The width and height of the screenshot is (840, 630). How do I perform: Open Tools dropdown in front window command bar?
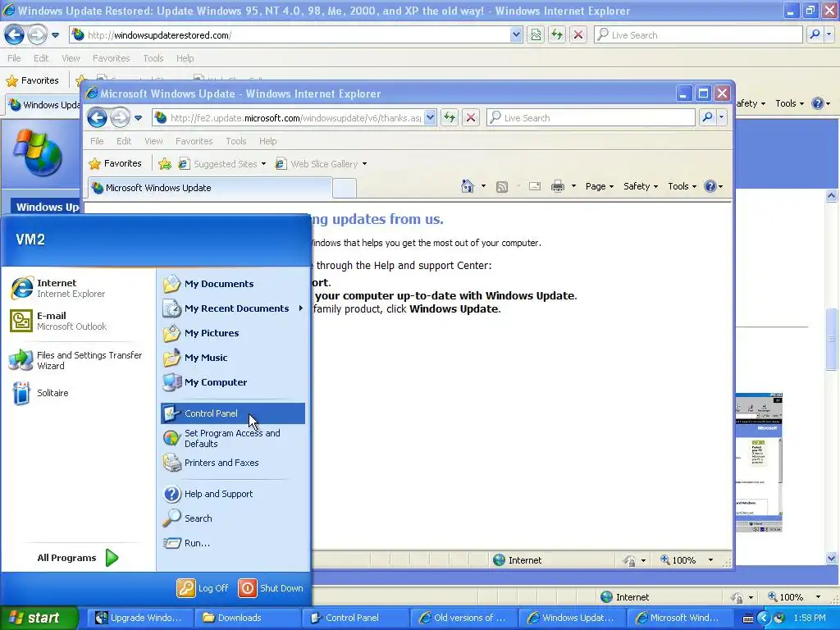(682, 186)
